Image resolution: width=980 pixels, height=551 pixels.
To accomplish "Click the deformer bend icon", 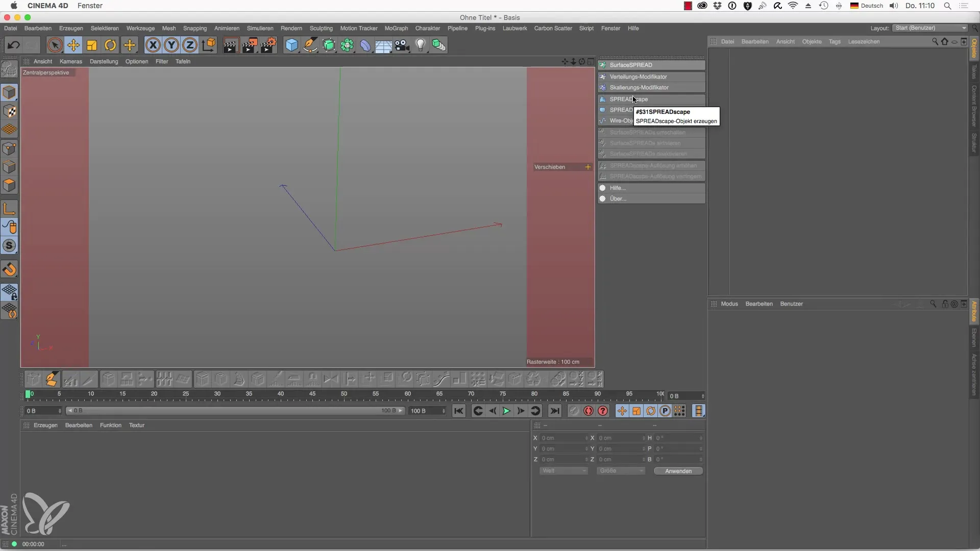I will 365,45.
